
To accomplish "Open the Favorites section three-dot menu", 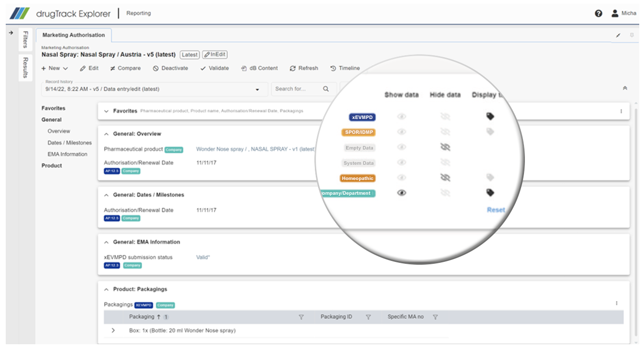I will pyautogui.click(x=621, y=111).
